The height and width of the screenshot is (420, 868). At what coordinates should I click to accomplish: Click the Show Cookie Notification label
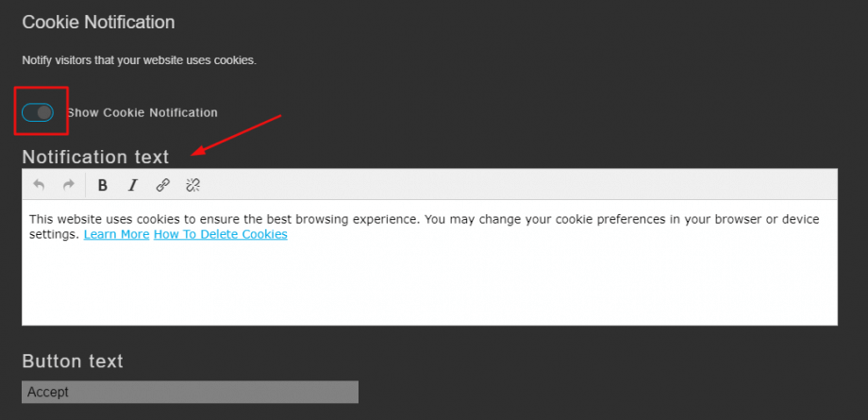(x=142, y=112)
